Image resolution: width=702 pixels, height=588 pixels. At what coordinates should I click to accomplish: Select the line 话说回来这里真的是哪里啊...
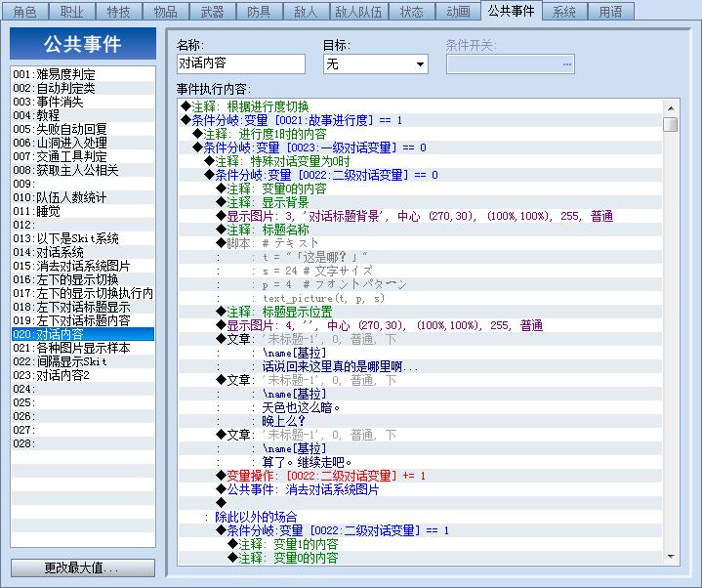pos(420,367)
